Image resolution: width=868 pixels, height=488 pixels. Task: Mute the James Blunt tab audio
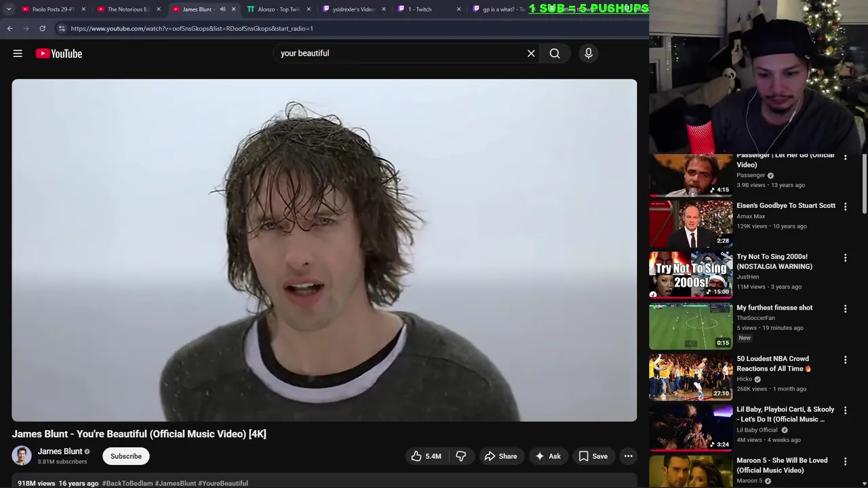pyautogui.click(x=222, y=9)
